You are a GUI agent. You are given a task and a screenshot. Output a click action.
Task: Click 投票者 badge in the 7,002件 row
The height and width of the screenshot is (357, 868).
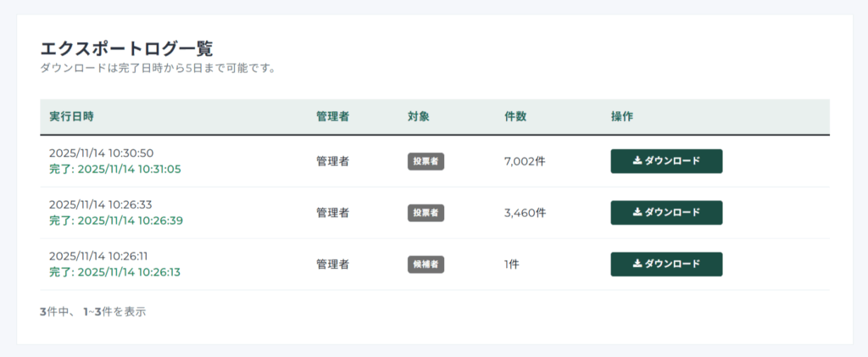point(426,161)
